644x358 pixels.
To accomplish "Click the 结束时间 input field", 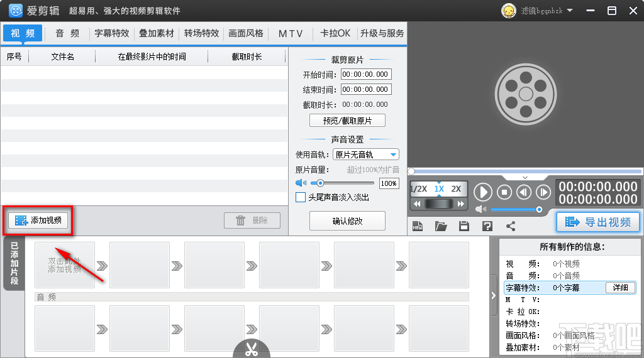I will coord(366,89).
